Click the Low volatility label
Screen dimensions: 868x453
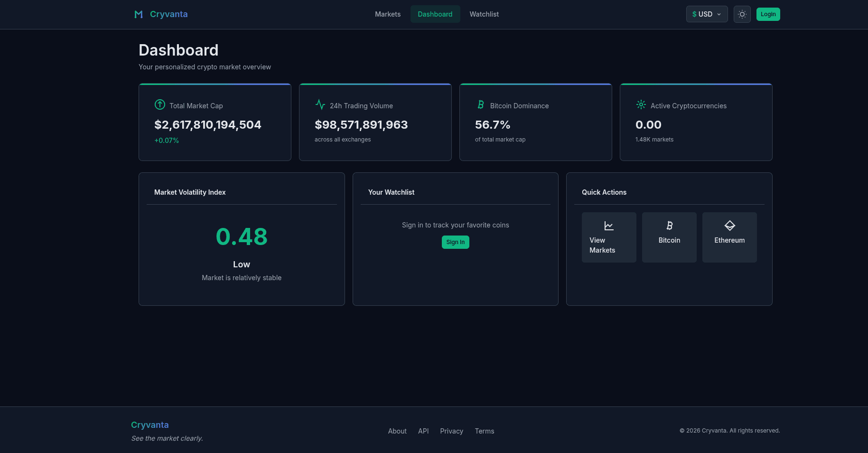(242, 264)
